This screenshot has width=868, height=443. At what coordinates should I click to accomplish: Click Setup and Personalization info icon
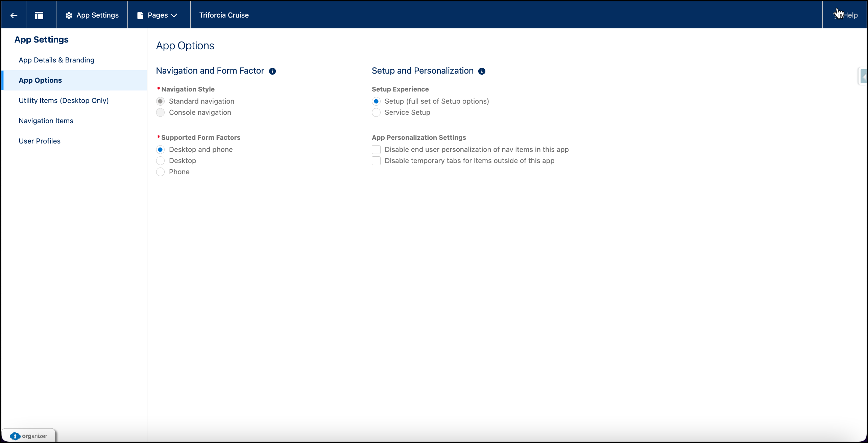click(x=482, y=71)
